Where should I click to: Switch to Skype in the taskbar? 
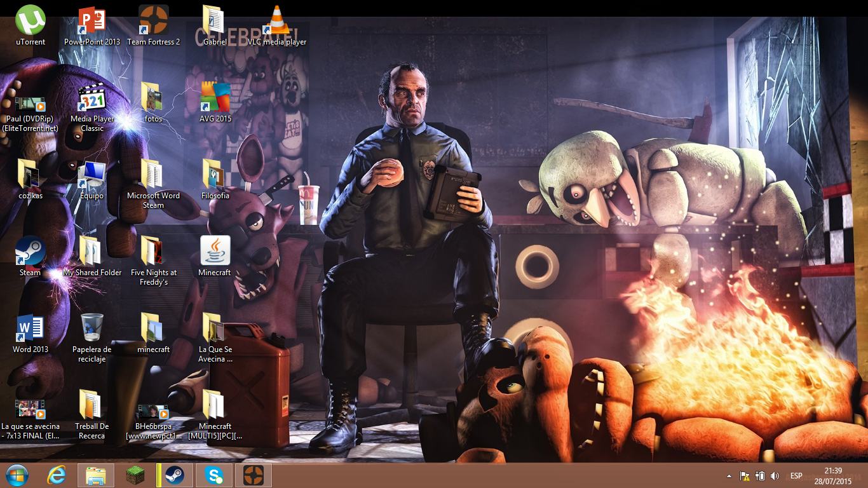click(x=214, y=475)
